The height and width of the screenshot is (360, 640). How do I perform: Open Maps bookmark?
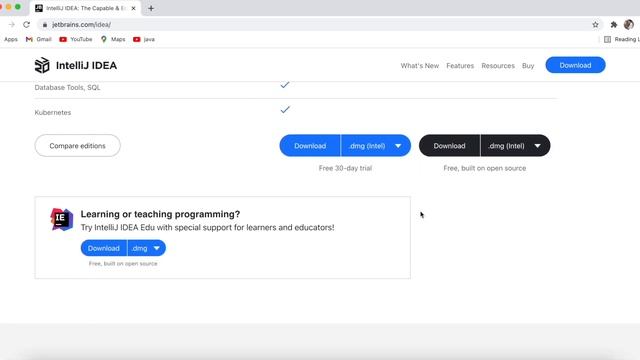113,39
